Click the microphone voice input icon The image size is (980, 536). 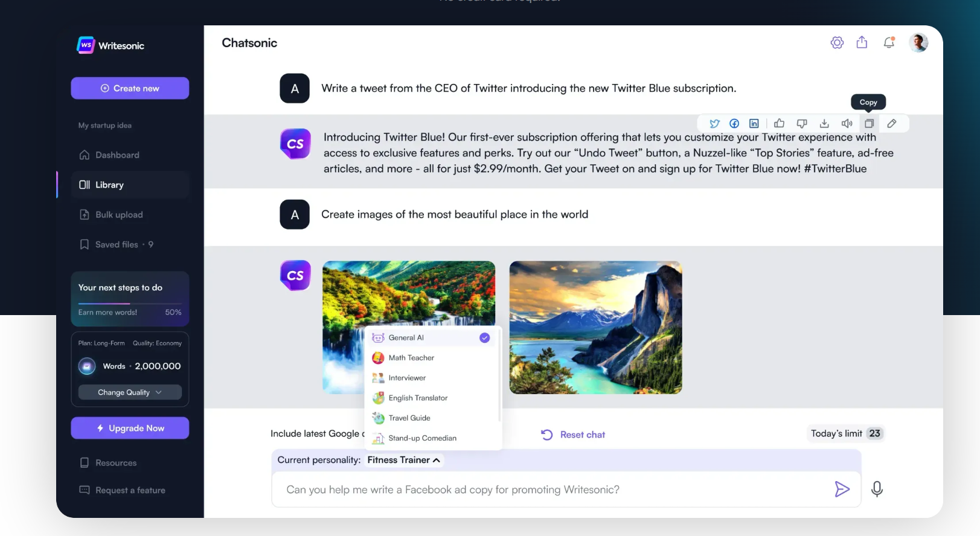click(877, 489)
